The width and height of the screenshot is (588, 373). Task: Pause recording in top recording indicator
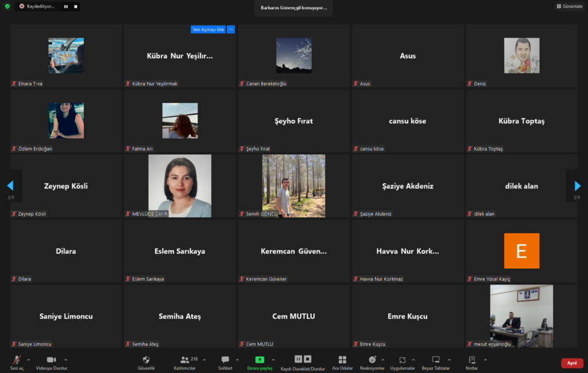pyautogui.click(x=65, y=6)
